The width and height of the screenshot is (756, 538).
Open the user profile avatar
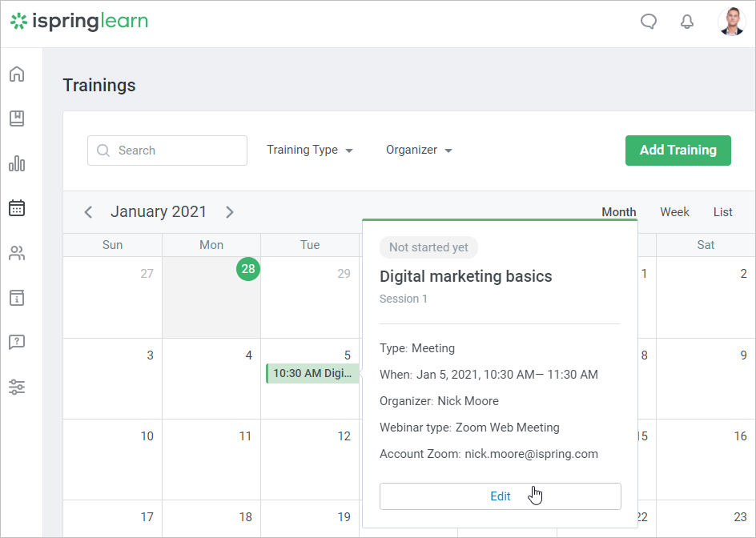tap(732, 22)
